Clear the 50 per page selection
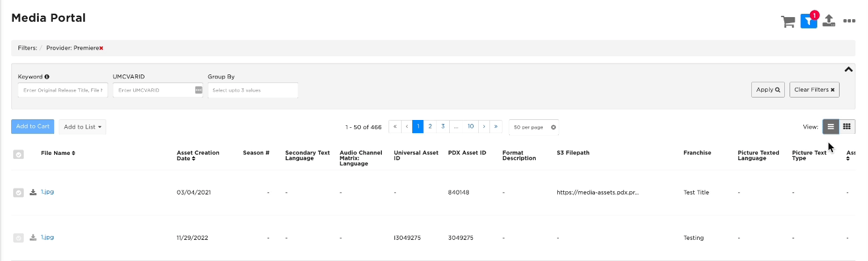The width and height of the screenshot is (868, 261). click(x=553, y=127)
